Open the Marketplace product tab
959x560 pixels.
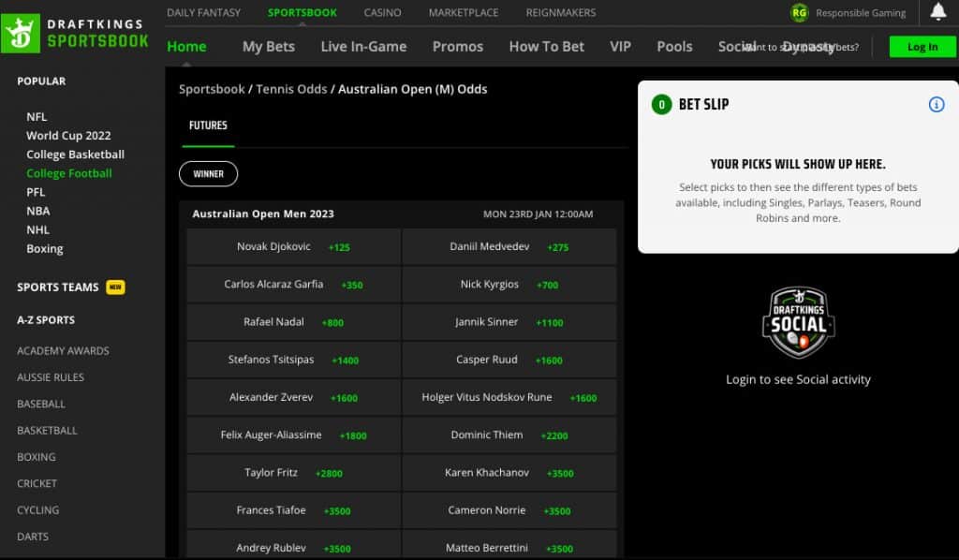(464, 12)
